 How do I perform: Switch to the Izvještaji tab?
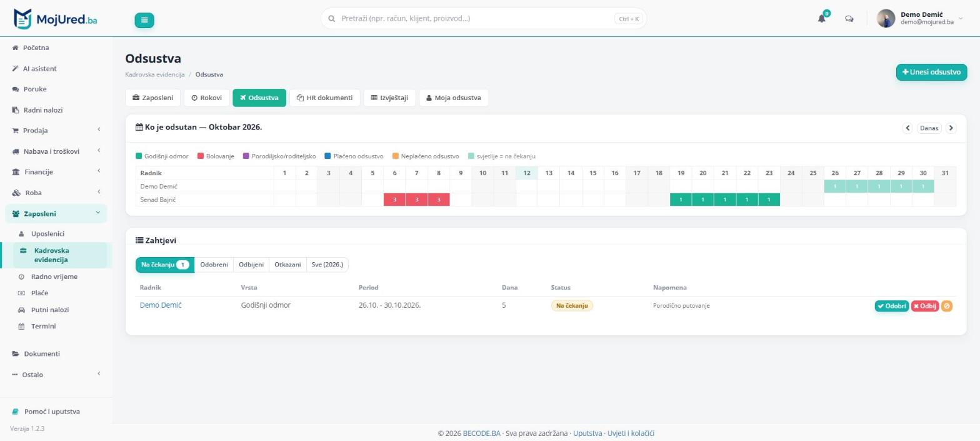[389, 98]
